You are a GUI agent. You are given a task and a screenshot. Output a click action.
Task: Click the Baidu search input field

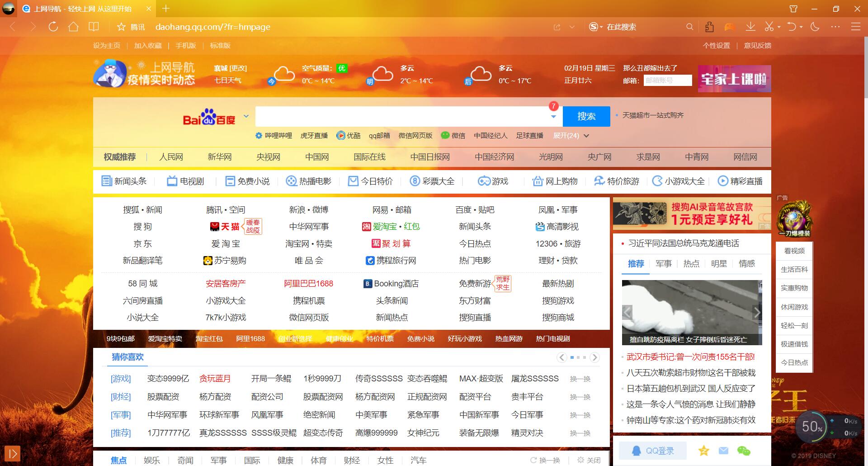(x=402, y=116)
